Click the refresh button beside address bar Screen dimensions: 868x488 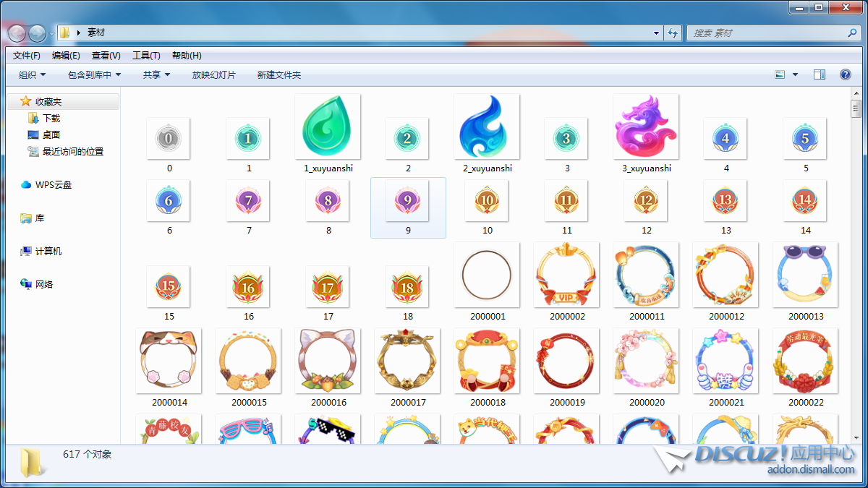pos(673,33)
